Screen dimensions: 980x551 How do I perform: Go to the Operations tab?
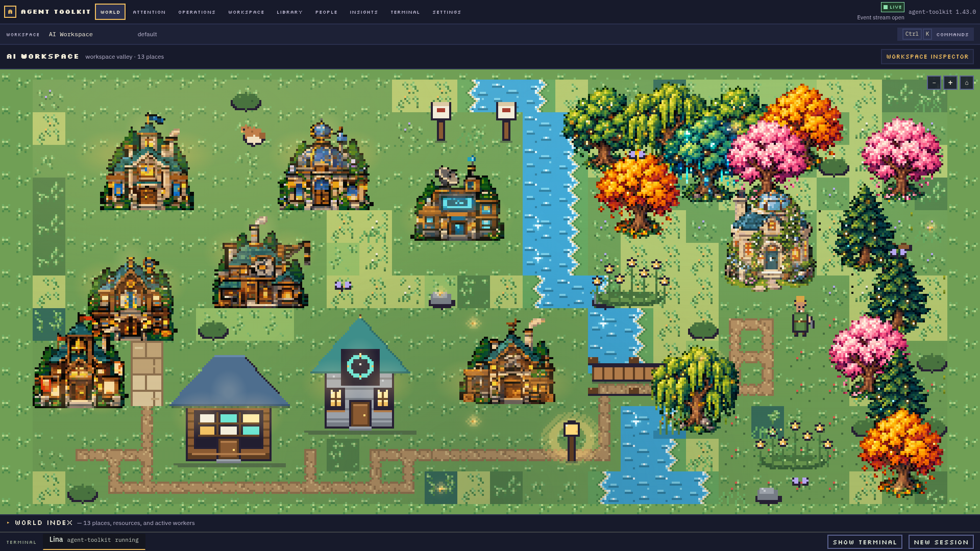(x=197, y=12)
